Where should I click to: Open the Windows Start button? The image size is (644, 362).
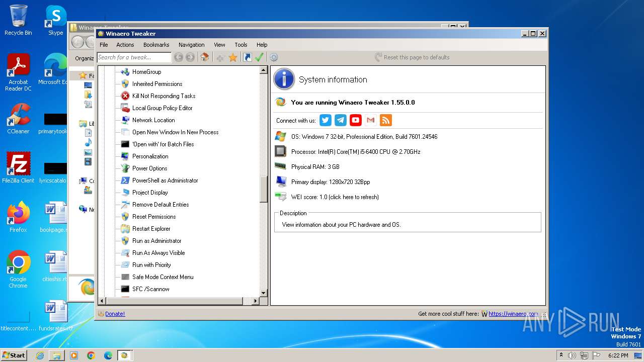pyautogui.click(x=14, y=355)
